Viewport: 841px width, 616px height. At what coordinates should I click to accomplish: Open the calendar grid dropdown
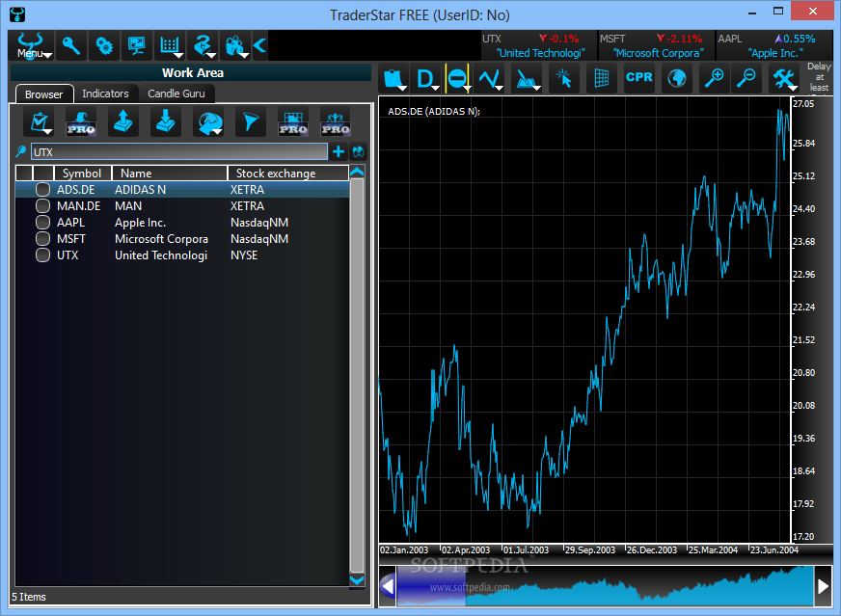pyautogui.click(x=170, y=45)
